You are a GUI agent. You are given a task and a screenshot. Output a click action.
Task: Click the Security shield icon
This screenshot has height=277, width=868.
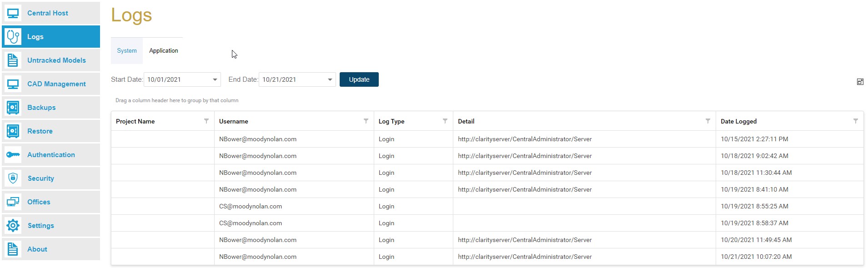point(13,178)
